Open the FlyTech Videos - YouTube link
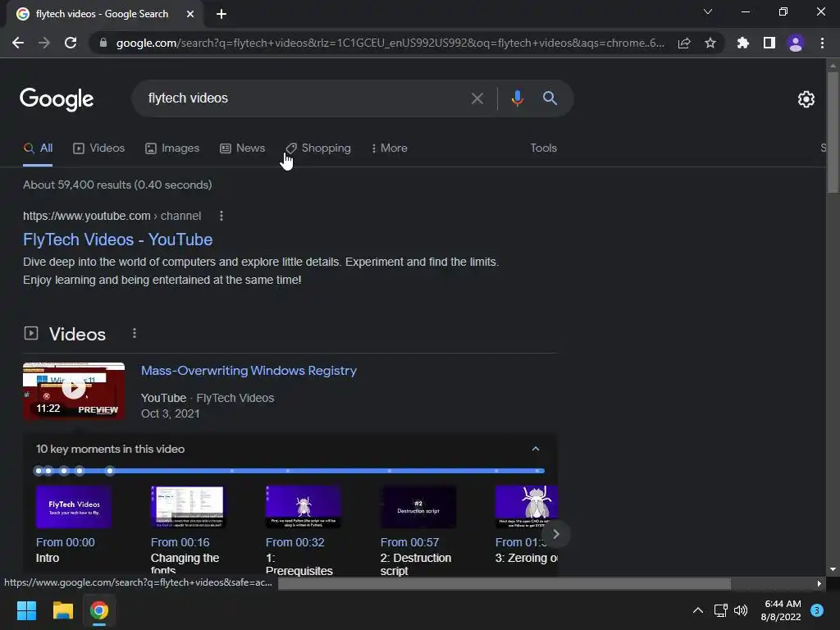 (118, 240)
